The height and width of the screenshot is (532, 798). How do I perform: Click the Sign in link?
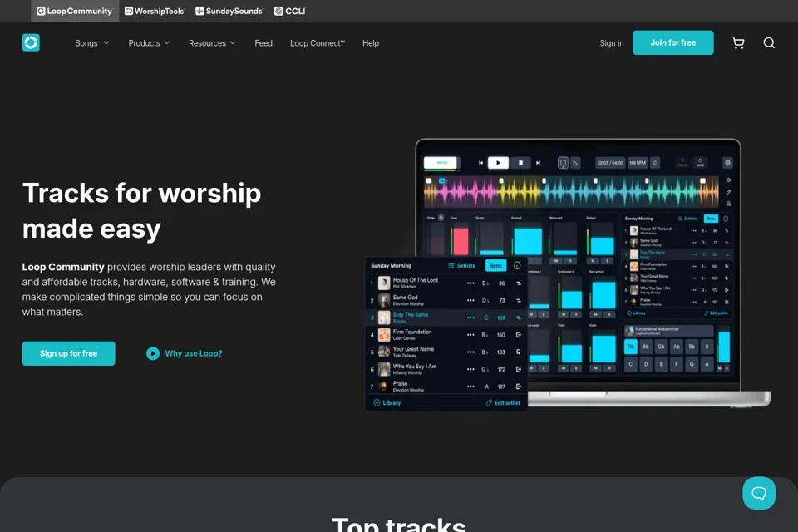pos(612,43)
